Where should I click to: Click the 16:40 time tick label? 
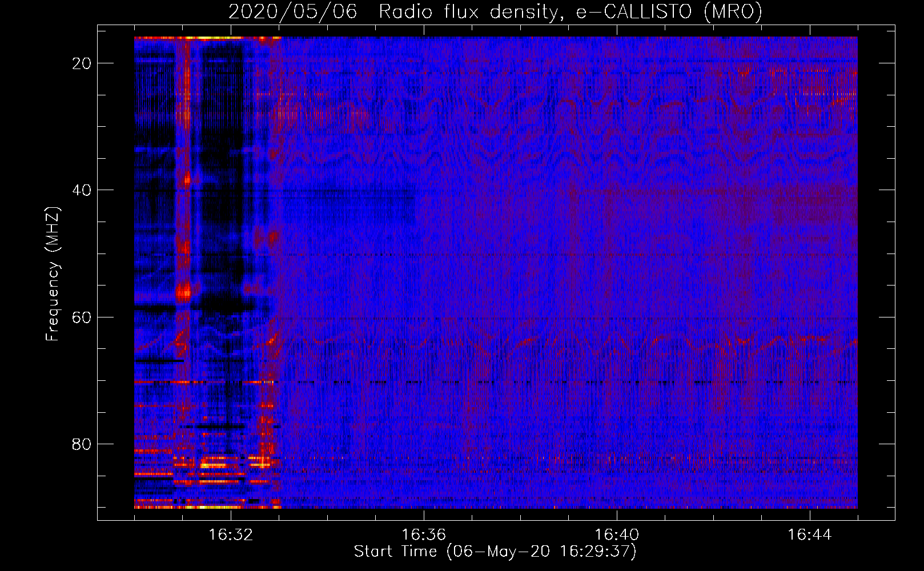[x=617, y=535]
